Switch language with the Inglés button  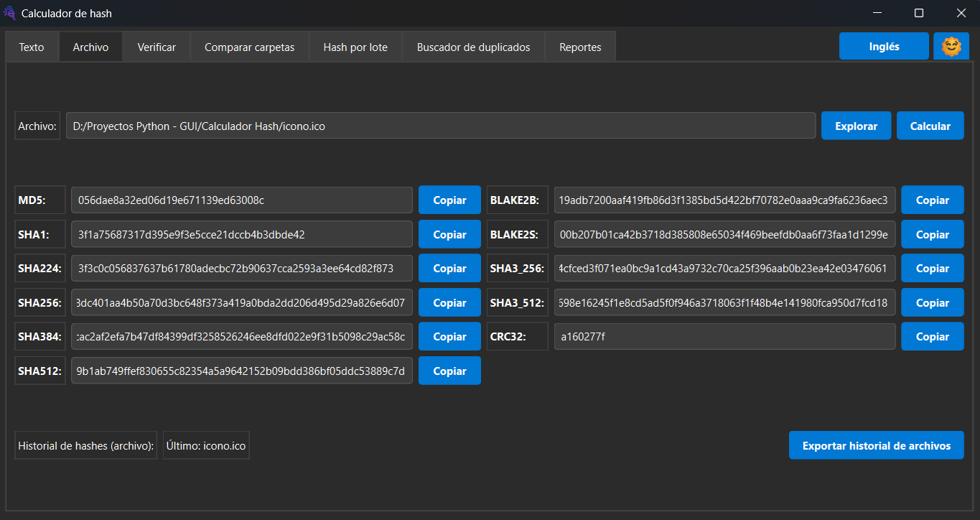pyautogui.click(x=884, y=47)
